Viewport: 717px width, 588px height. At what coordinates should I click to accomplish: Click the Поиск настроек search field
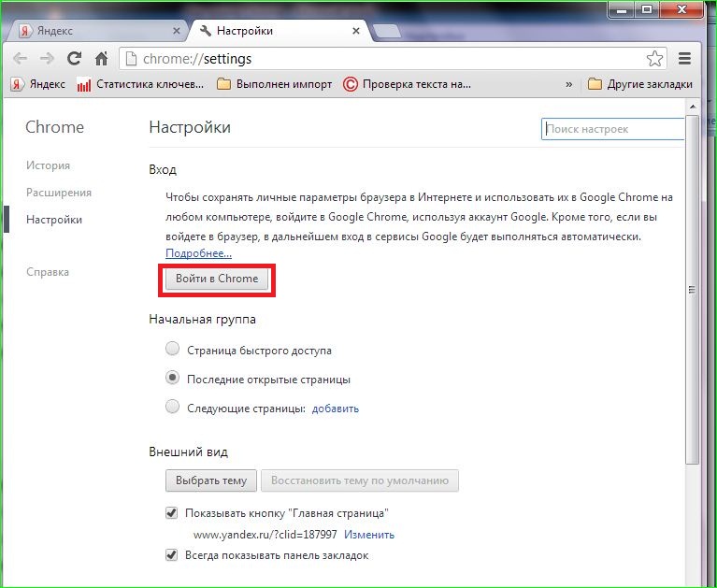pyautogui.click(x=612, y=129)
